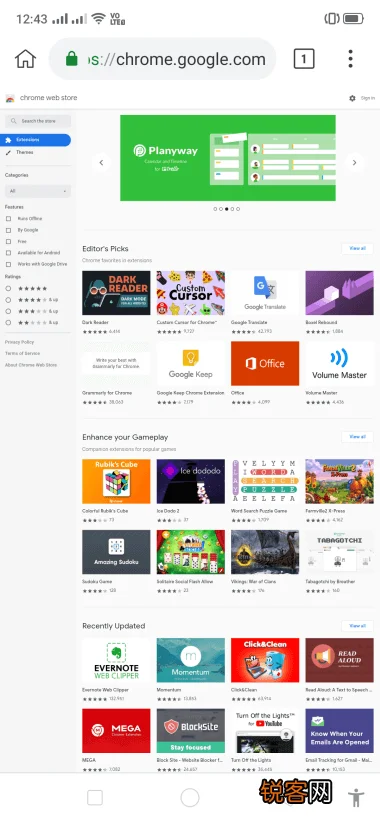Open Vikings: War of Clans tile
The image size is (380, 823).
[265, 552]
